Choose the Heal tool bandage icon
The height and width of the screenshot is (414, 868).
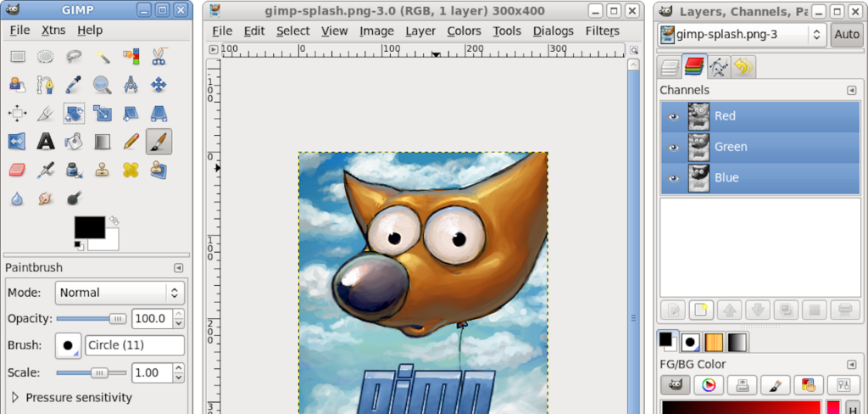coord(131,170)
